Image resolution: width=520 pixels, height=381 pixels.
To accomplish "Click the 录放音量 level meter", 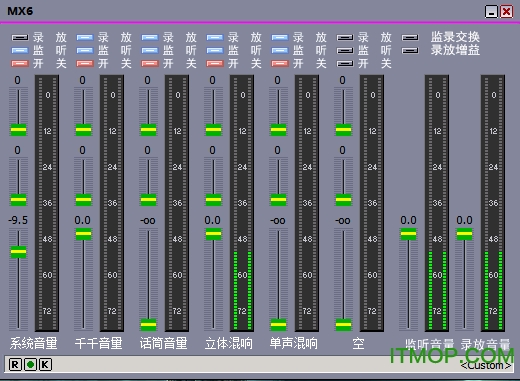I will (493, 203).
